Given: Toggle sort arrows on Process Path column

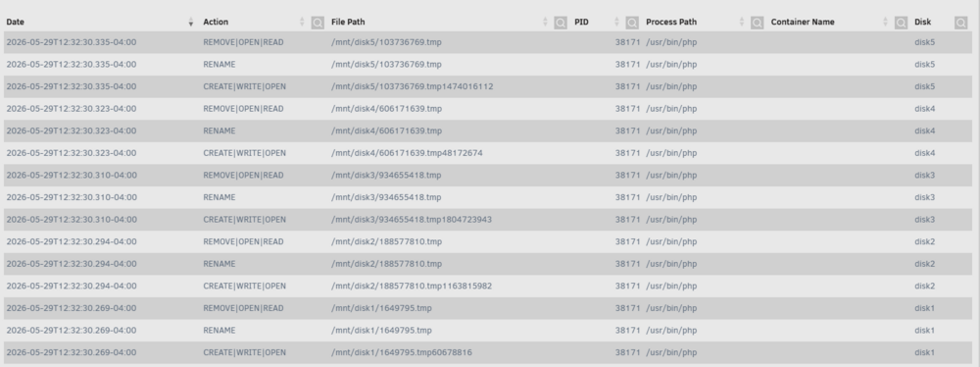Looking at the screenshot, I should [742, 22].
